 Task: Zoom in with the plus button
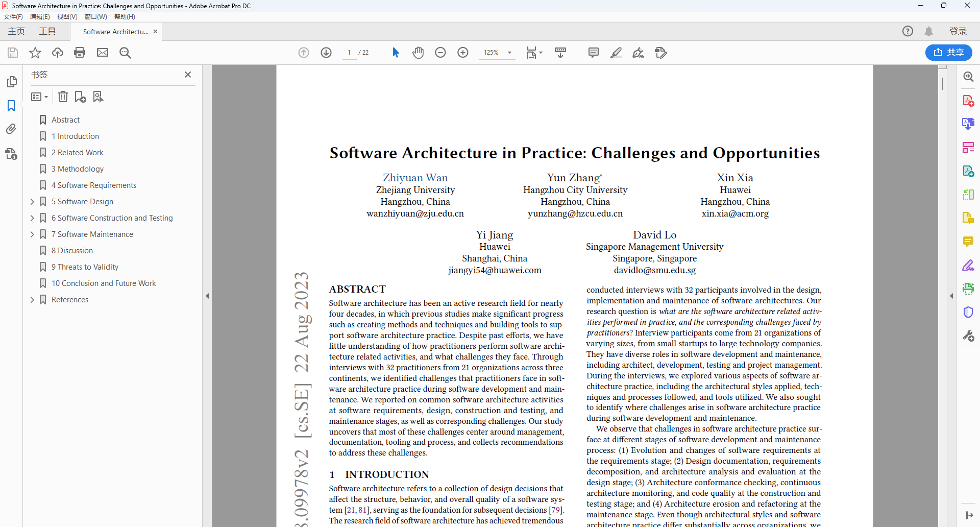[x=463, y=53]
